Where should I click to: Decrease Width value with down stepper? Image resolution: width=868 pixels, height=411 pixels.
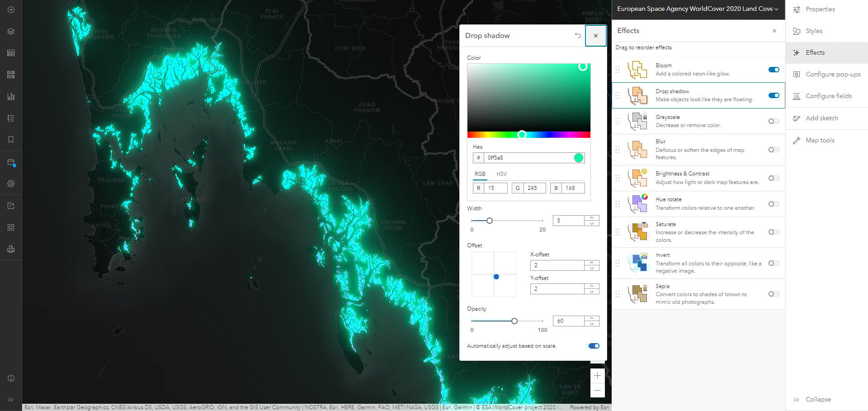(592, 223)
